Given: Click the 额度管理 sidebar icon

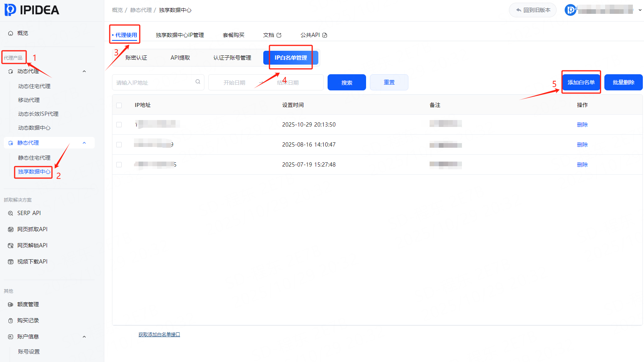Looking at the screenshot, I should click(11, 304).
